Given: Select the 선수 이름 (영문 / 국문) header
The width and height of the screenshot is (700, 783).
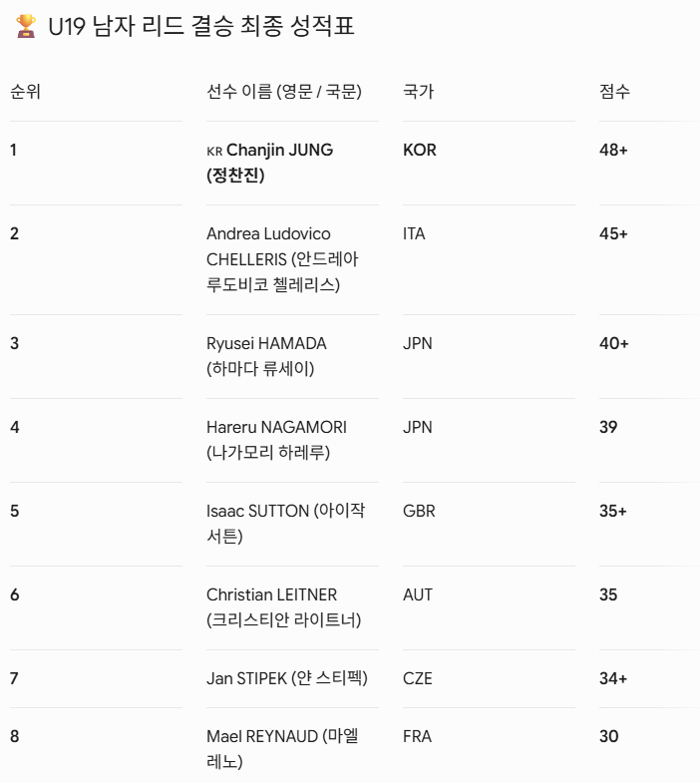Looking at the screenshot, I should click(284, 92).
